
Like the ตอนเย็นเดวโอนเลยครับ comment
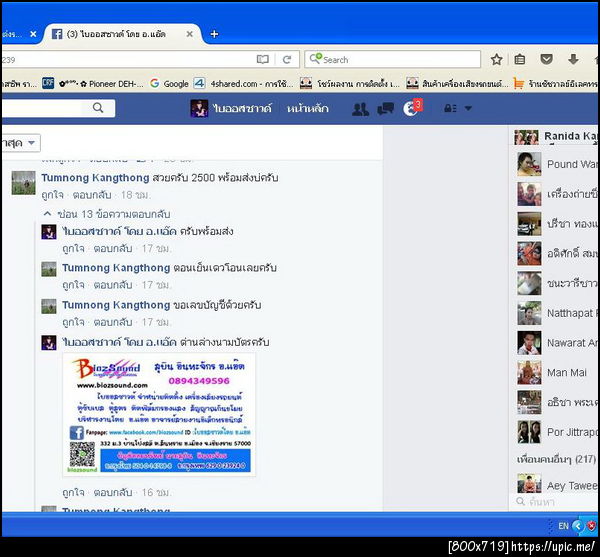pos(73,285)
